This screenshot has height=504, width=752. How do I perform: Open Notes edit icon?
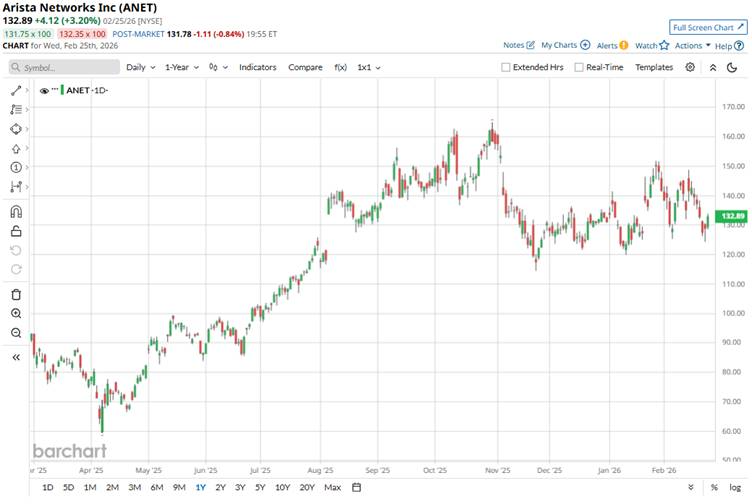(x=530, y=45)
